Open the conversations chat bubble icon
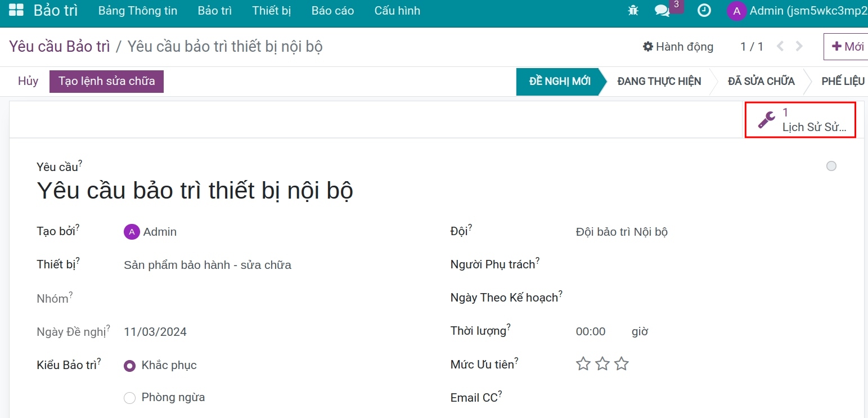The image size is (868, 418). click(662, 11)
